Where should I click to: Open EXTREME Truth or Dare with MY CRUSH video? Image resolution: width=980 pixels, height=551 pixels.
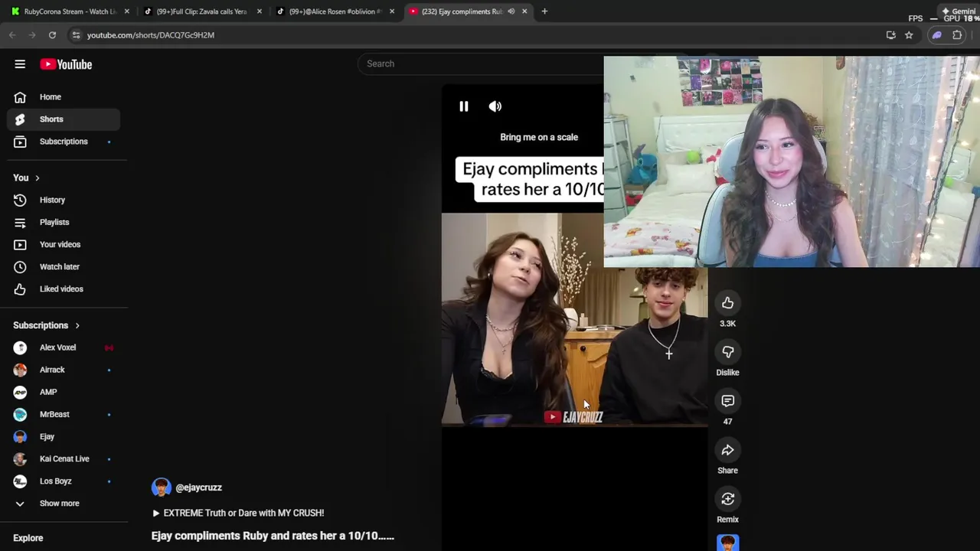[x=238, y=513]
